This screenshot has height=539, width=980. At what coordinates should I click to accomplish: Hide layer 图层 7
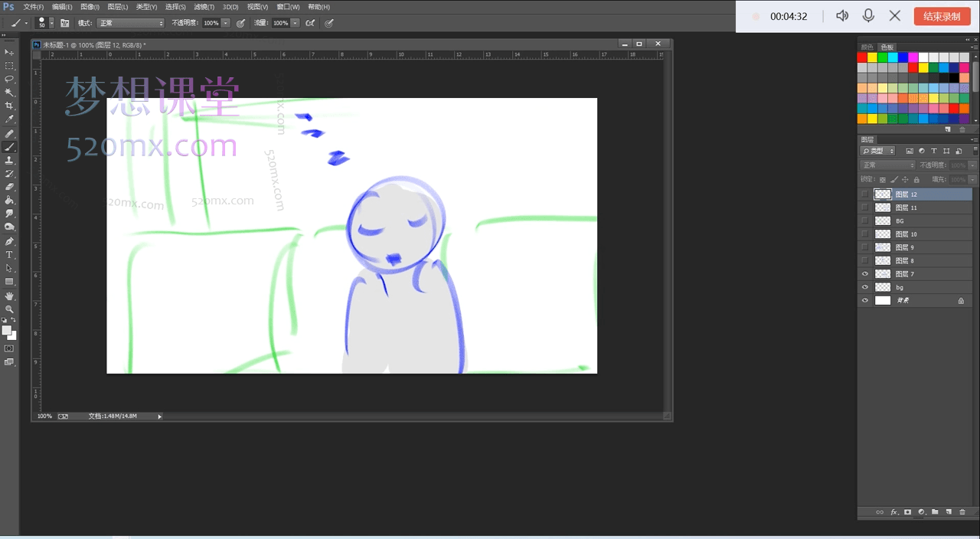[865, 274]
